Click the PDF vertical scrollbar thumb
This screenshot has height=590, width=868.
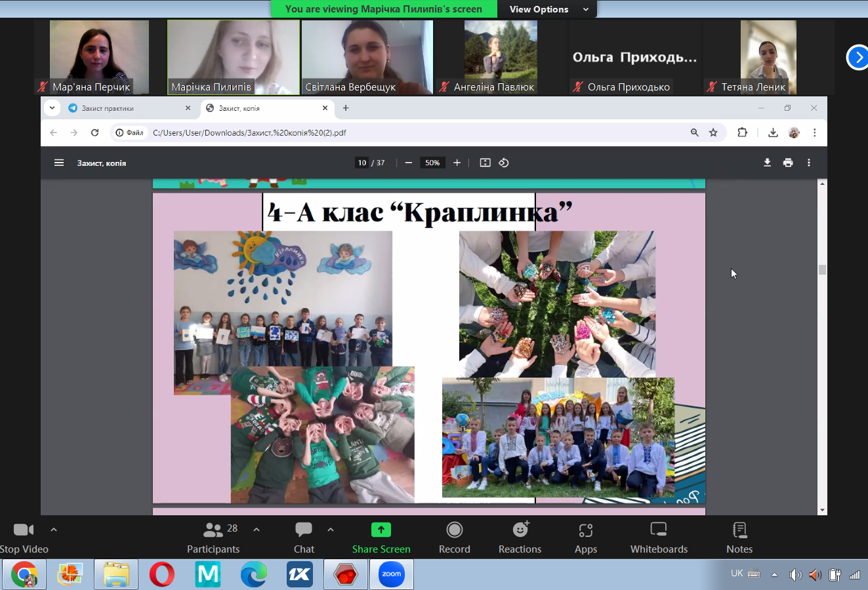(822, 269)
